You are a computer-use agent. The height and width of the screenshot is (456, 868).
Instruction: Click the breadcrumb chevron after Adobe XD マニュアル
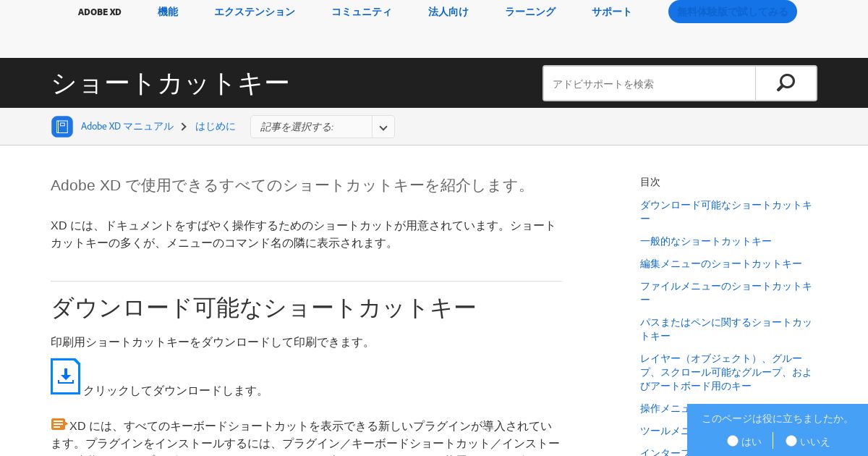tap(184, 127)
